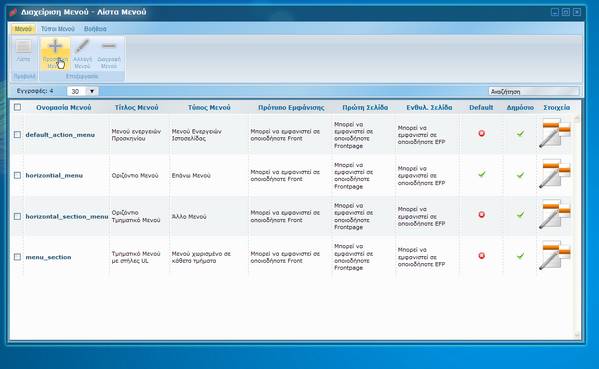The image size is (599, 369).
Task: Toggle Default red icon for horizontal_section_menu
Action: pos(482,215)
